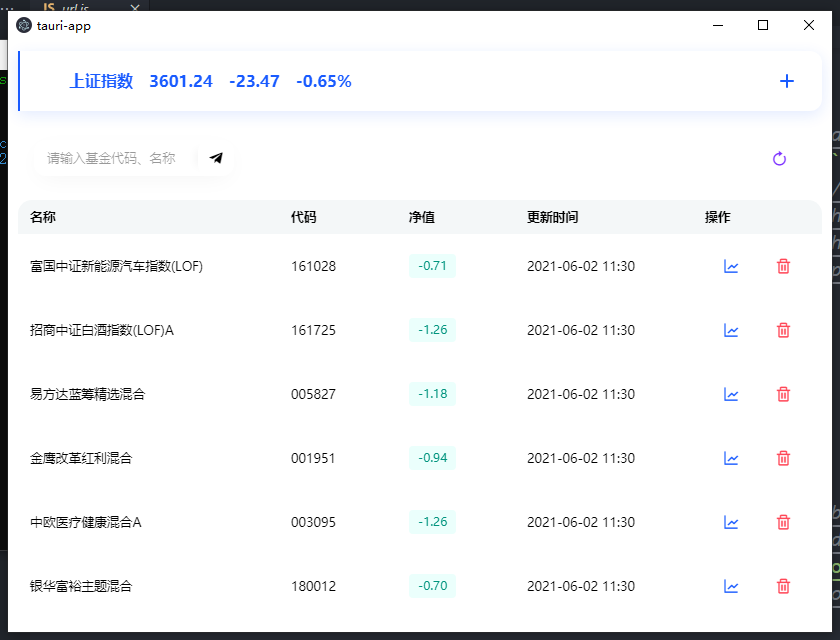Screen dimensions: 840x640
Task: Click fund code 161028
Action: coord(313,266)
